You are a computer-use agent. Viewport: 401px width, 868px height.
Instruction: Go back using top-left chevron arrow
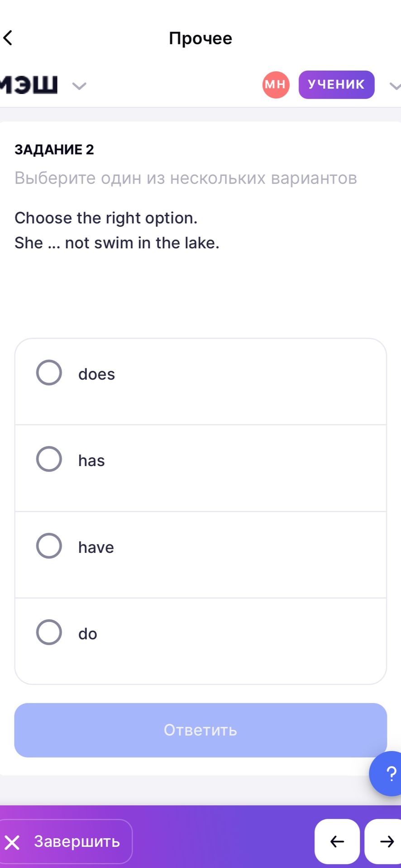click(x=8, y=38)
